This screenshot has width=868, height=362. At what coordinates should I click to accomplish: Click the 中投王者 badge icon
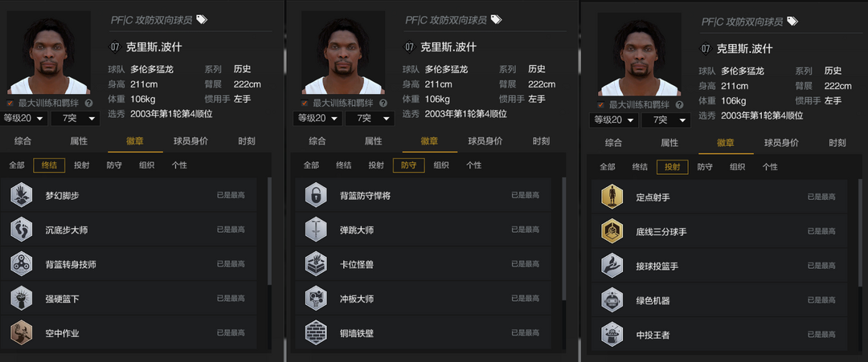pyautogui.click(x=612, y=335)
